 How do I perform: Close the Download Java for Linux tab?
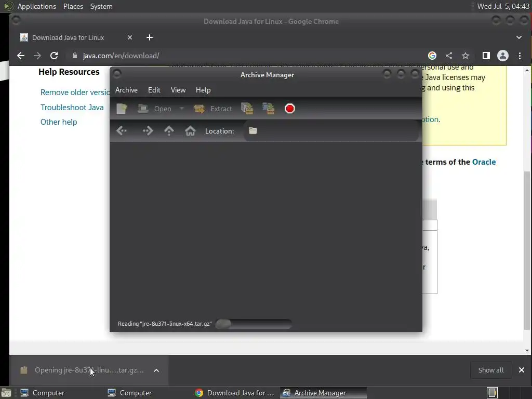[129, 37]
